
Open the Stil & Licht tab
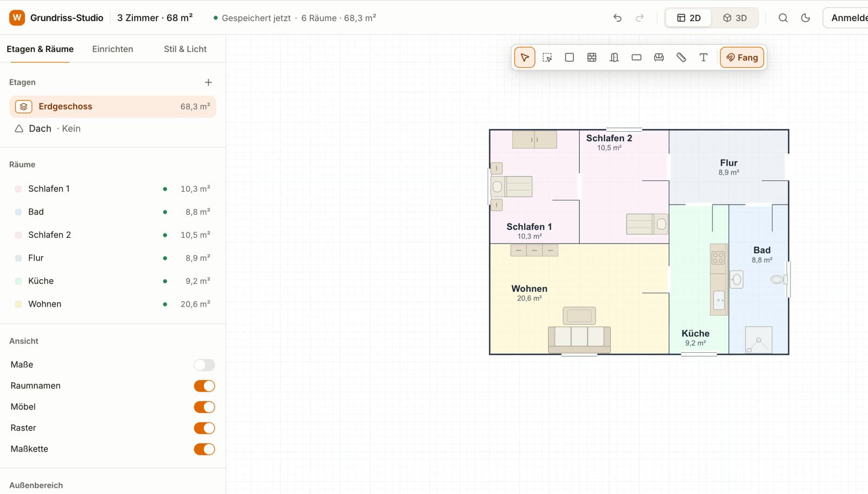coord(185,49)
